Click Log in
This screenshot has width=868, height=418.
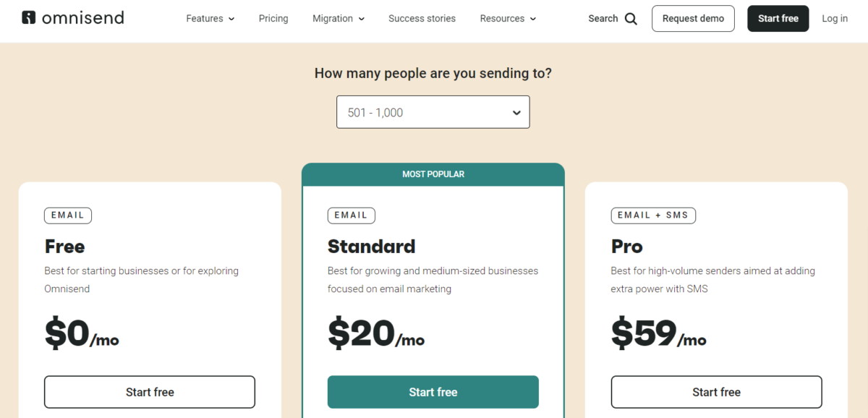coord(835,18)
